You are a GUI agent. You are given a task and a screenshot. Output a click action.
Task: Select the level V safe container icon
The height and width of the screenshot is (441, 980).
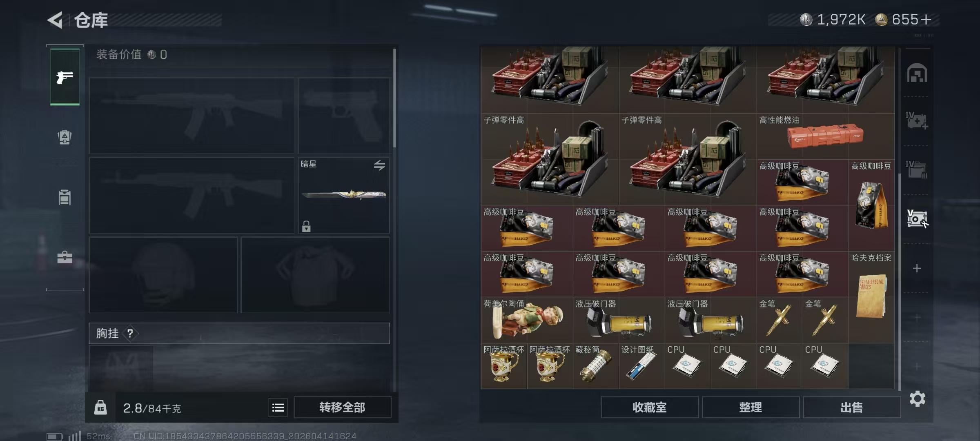[x=917, y=219]
